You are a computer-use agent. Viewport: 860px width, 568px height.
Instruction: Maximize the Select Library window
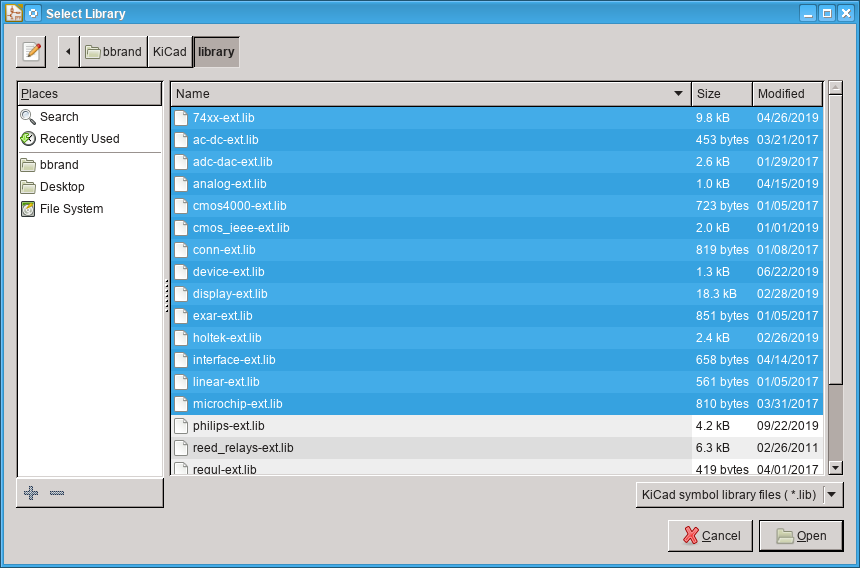(827, 13)
